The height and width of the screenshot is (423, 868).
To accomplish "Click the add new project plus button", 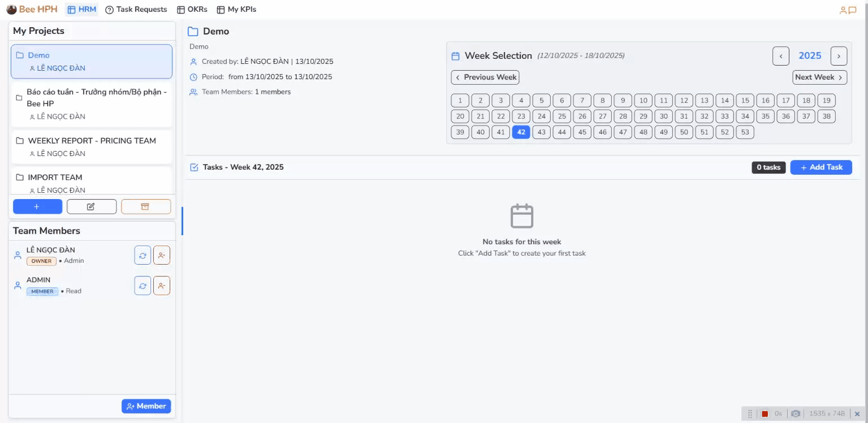I will click(x=37, y=206).
